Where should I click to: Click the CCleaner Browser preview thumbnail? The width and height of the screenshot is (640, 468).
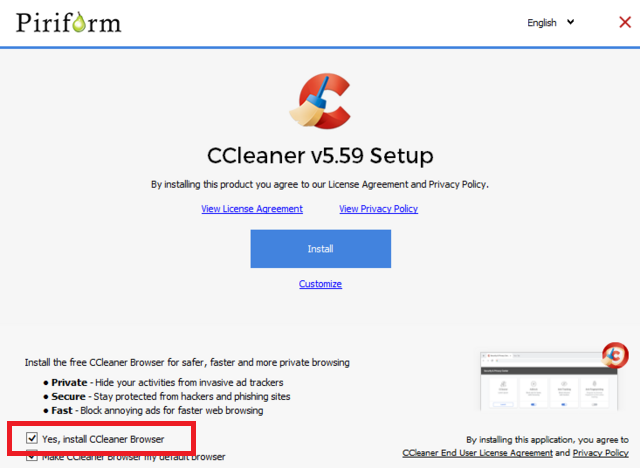(549, 381)
